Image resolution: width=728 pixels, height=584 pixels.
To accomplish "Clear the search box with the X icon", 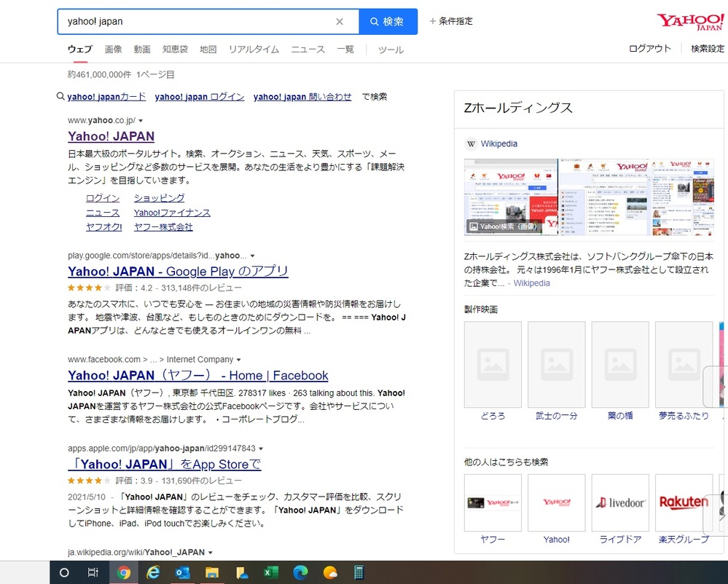I will (340, 21).
